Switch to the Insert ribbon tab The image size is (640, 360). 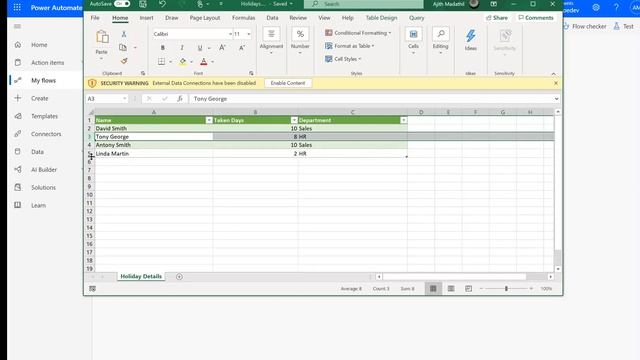147,18
